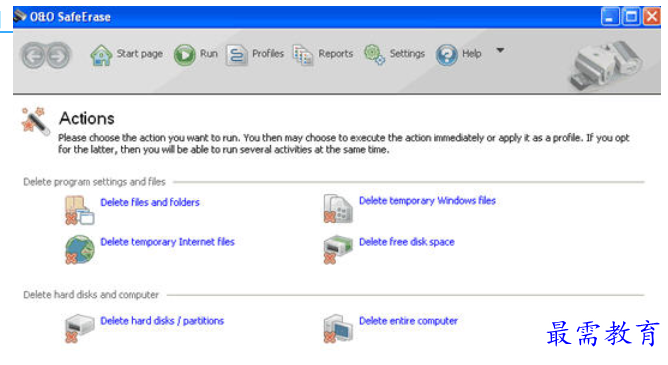Click the forward navigation arrow

pyautogui.click(x=58, y=56)
